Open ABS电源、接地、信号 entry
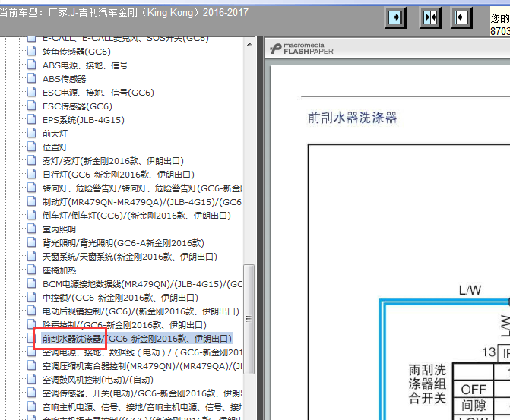The image size is (510, 420). (85, 65)
